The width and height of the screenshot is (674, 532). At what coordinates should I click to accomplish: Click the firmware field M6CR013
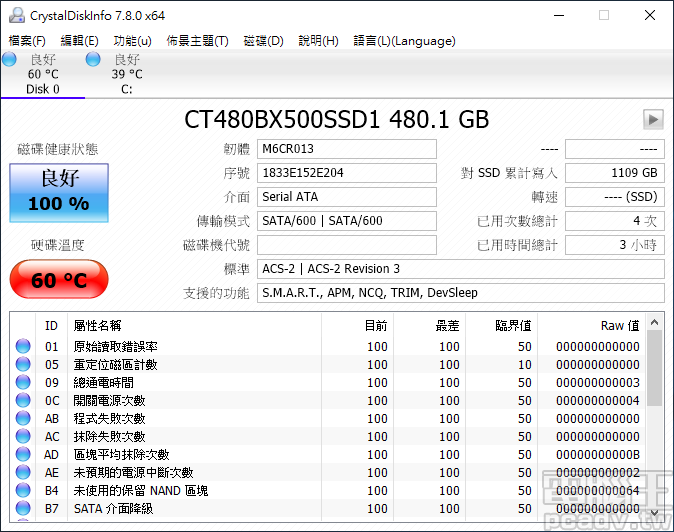click(x=347, y=149)
